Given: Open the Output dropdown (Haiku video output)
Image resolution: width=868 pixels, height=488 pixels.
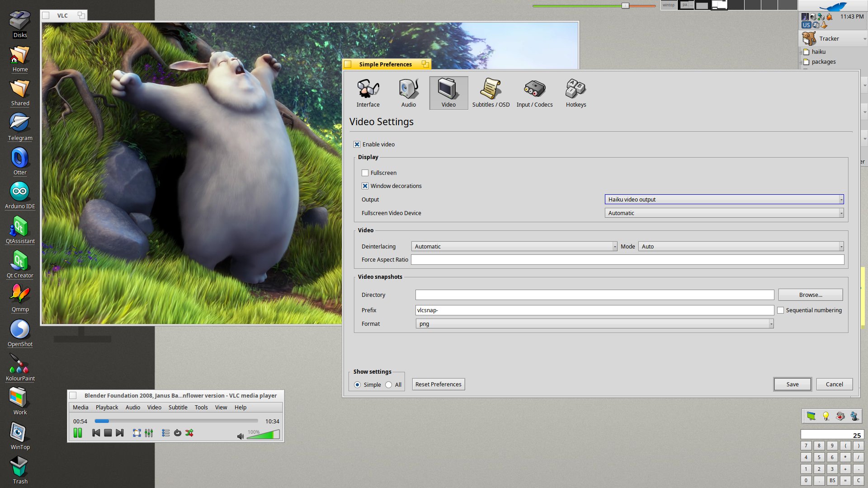Looking at the screenshot, I should pos(724,199).
